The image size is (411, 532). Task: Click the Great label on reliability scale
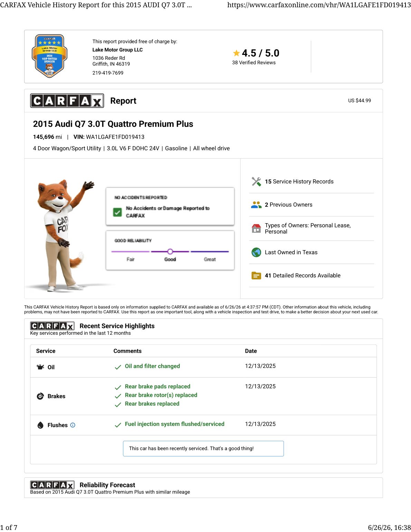[210, 259]
